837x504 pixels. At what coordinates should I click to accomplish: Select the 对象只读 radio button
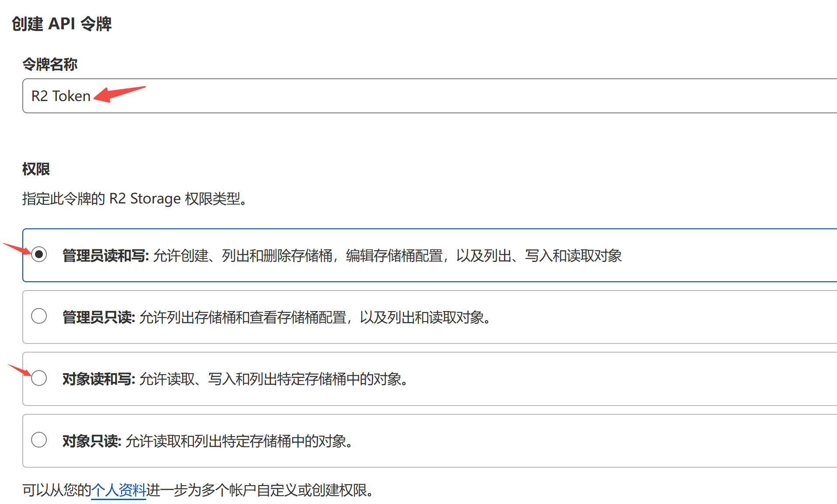click(39, 440)
